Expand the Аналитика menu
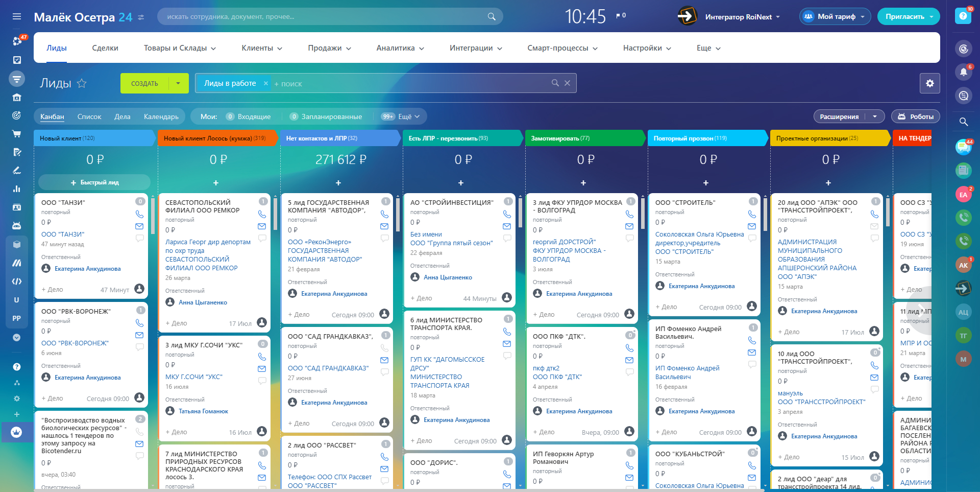980x492 pixels. (400, 48)
